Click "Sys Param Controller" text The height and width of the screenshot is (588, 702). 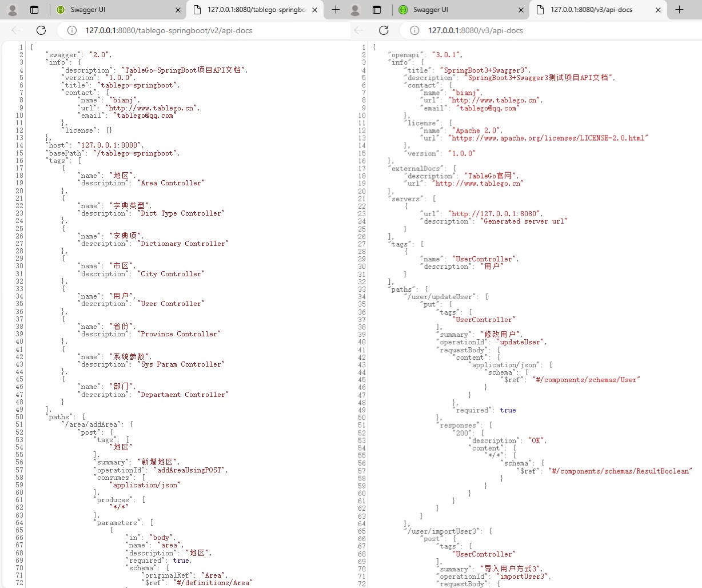click(x=181, y=364)
